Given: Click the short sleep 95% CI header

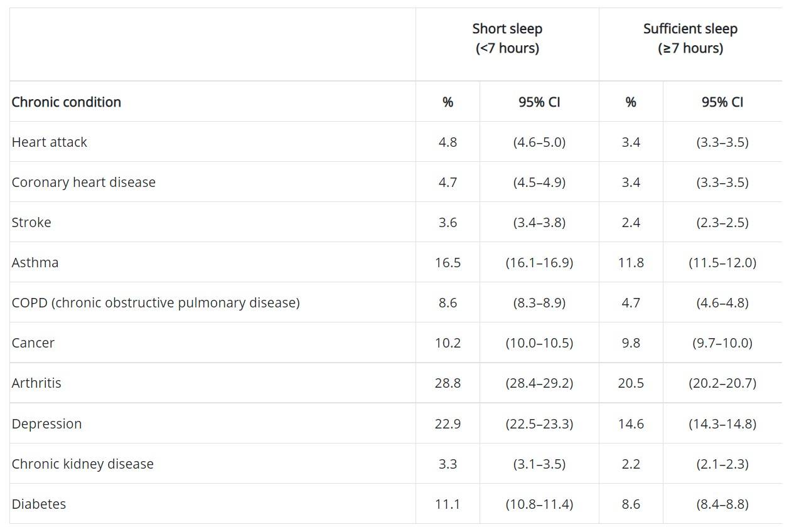Looking at the screenshot, I should (x=539, y=102).
